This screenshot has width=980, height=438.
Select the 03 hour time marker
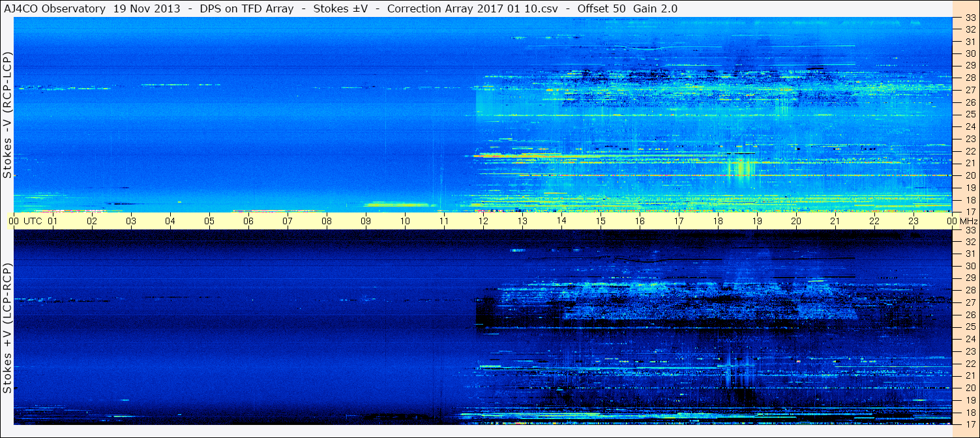click(131, 221)
